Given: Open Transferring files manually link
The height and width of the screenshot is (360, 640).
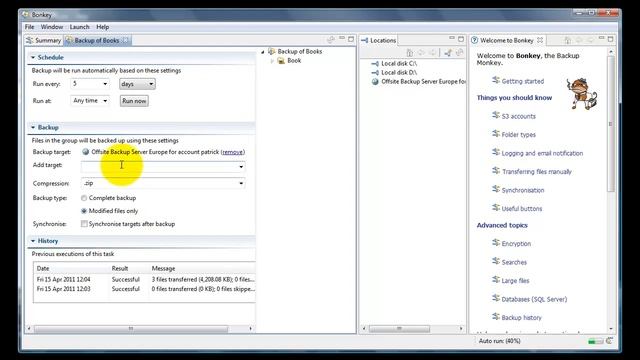Looking at the screenshot, I should coord(537,171).
